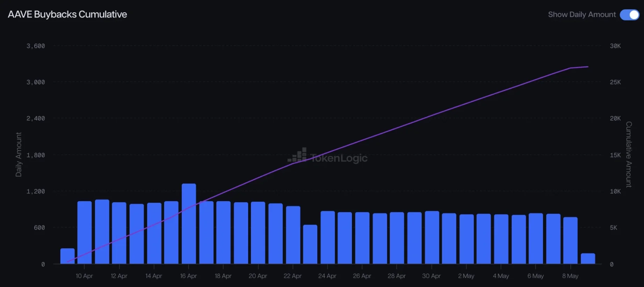Image resolution: width=644 pixels, height=287 pixels.
Task: Click the Daily Amount axis title
Action: tap(19, 154)
